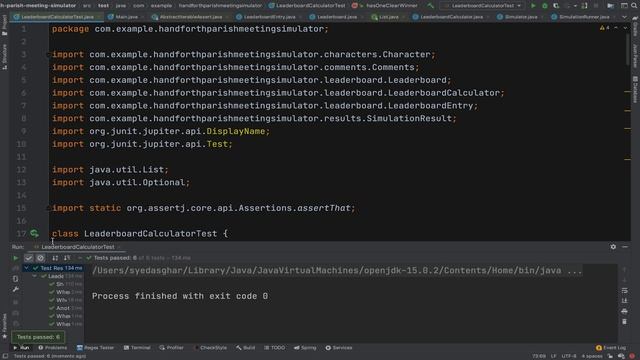Toggle soft-wrap in the console output
The image size is (640, 360).
click(624, 291)
